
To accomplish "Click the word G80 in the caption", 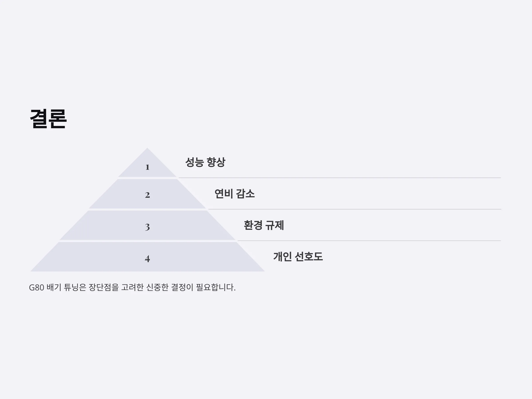I will [37, 288].
